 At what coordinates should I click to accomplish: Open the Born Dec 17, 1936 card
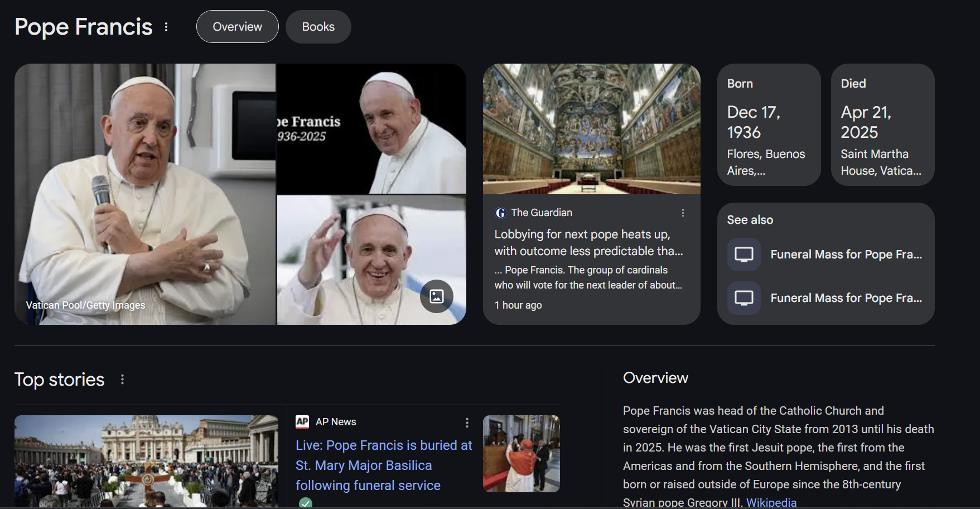[769, 125]
